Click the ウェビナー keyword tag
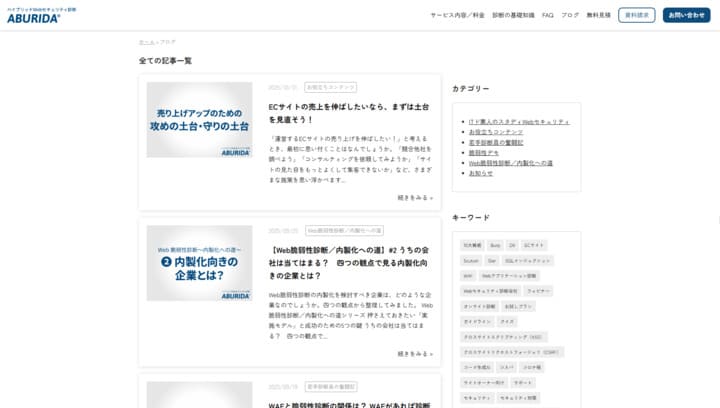 [x=538, y=291]
